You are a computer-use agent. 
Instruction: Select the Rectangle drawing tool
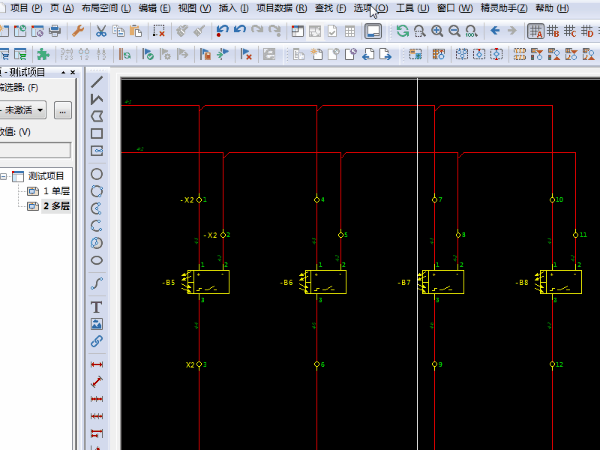97,133
